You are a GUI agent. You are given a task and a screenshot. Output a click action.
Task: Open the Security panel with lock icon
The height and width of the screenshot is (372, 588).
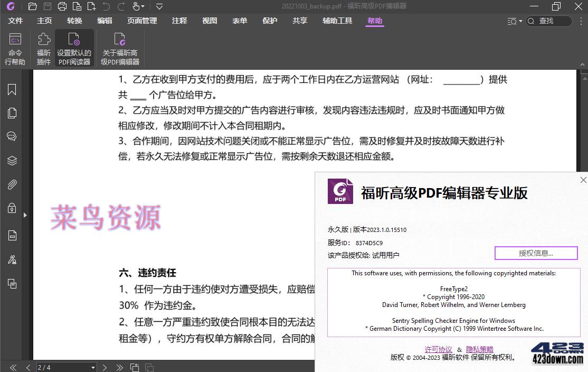coord(12,208)
